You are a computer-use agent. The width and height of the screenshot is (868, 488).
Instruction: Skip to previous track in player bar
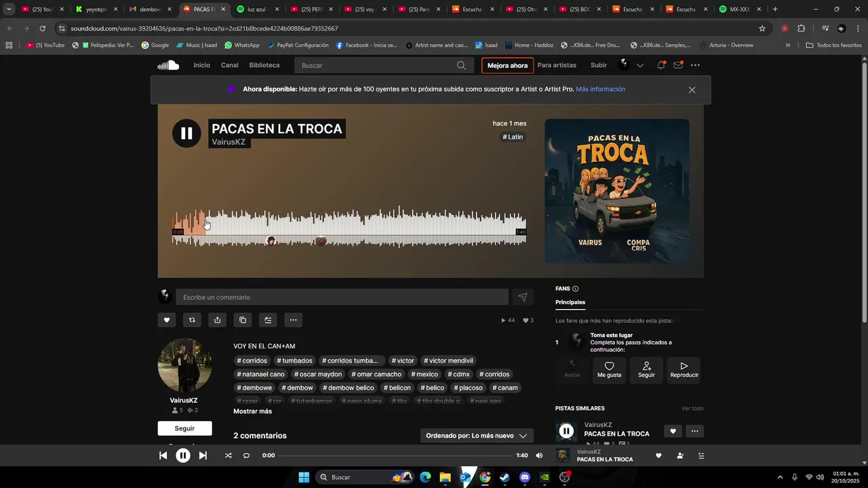tap(163, 455)
